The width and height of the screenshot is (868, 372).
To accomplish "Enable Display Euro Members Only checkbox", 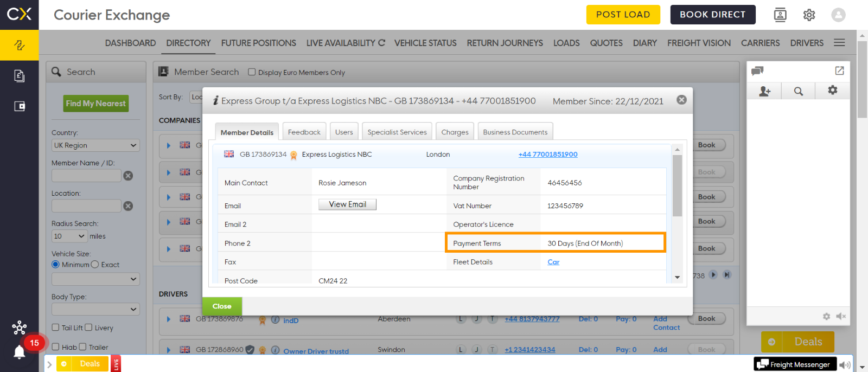I will click(252, 72).
